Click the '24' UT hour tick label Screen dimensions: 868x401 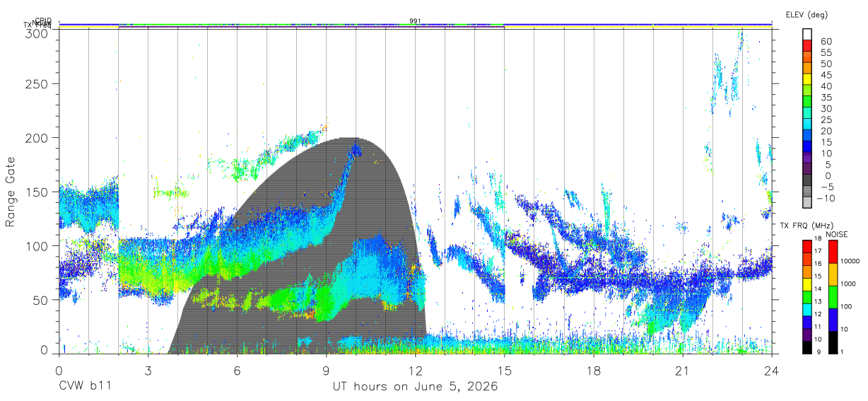point(771,371)
